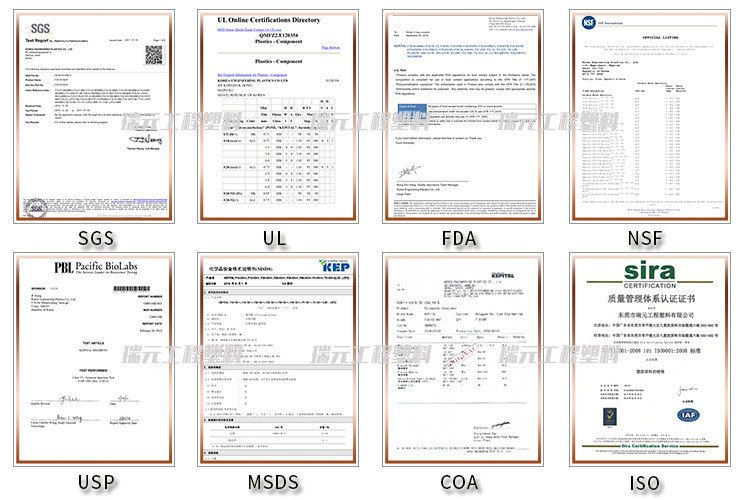The width and height of the screenshot is (750, 500).
Task: Click the QR code on the SGS report
Action: 153,55
